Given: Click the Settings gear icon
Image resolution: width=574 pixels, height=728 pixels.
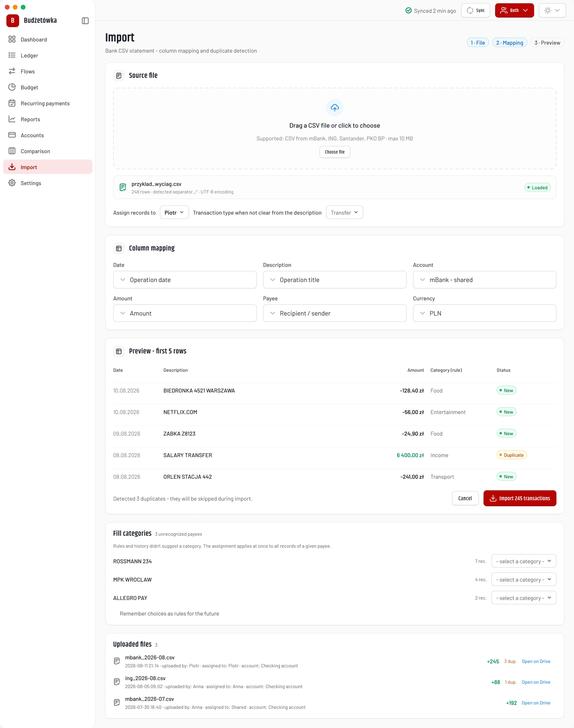Looking at the screenshot, I should pyautogui.click(x=12, y=183).
